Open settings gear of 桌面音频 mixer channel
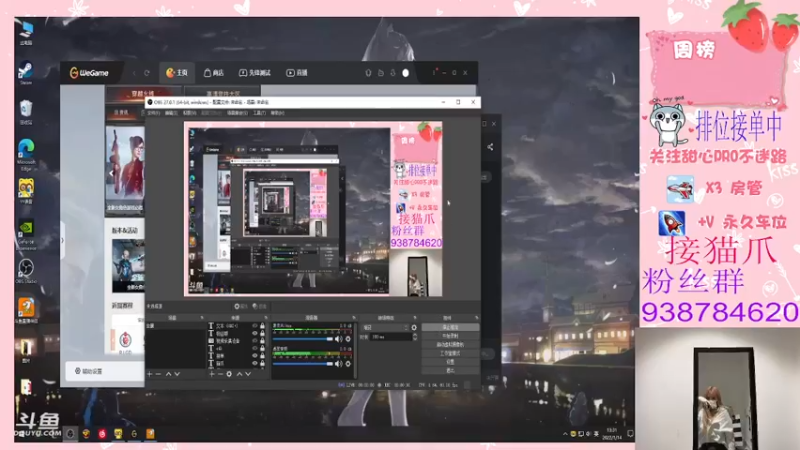The height and width of the screenshot is (450, 800). click(x=348, y=363)
